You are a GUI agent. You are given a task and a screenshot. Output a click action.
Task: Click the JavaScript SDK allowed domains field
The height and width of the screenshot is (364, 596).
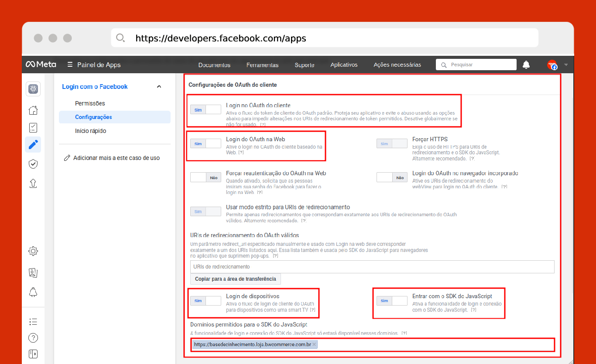coord(372,344)
